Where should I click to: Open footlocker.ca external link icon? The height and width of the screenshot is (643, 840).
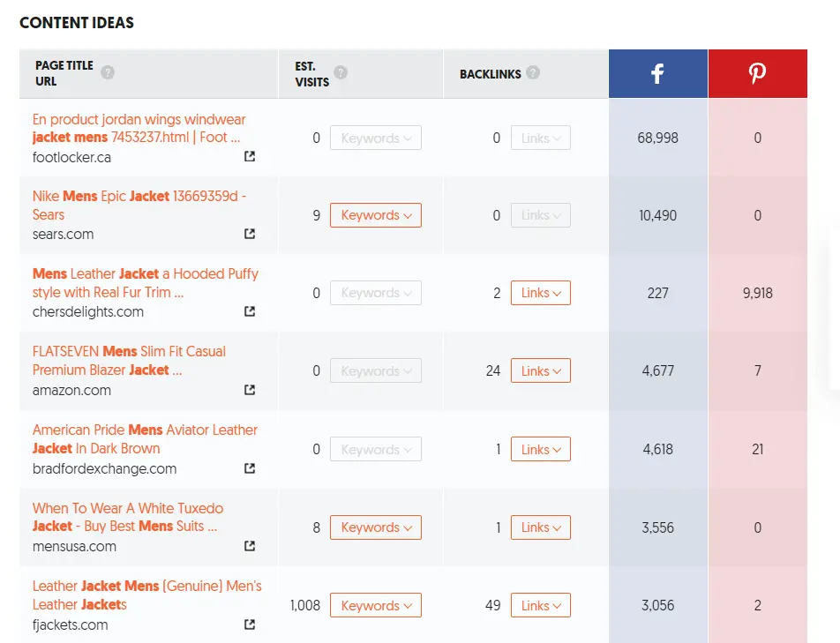tap(250, 157)
